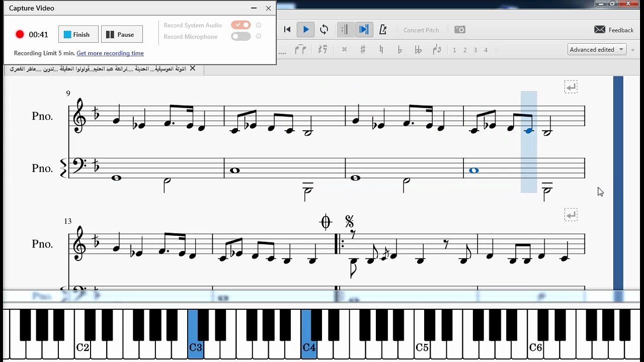Click info icon next to Record System Audio
Image resolution: width=644 pixels, height=362 pixels.
(x=259, y=25)
